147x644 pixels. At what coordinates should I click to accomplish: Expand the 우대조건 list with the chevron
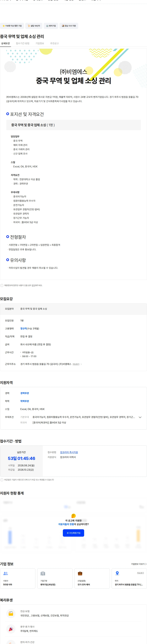[140, 417]
